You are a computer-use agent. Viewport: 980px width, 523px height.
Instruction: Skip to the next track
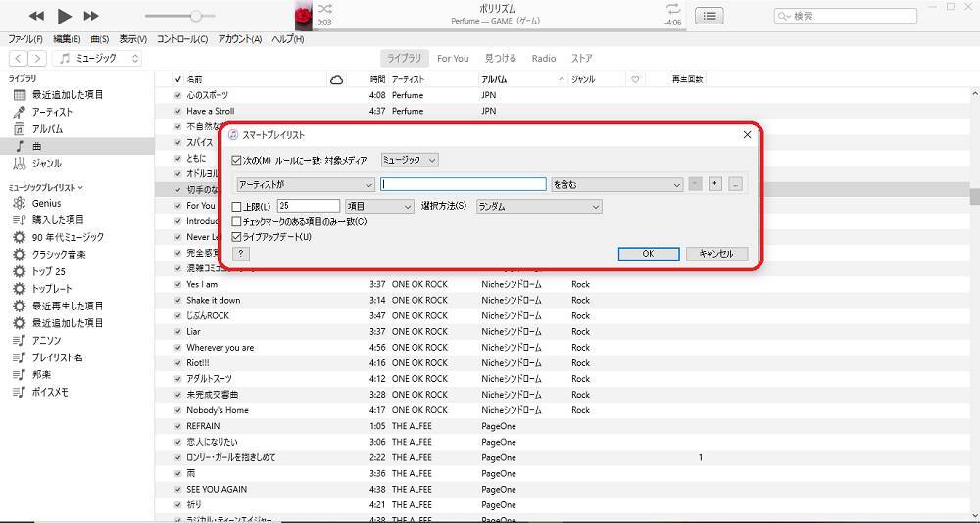[91, 16]
